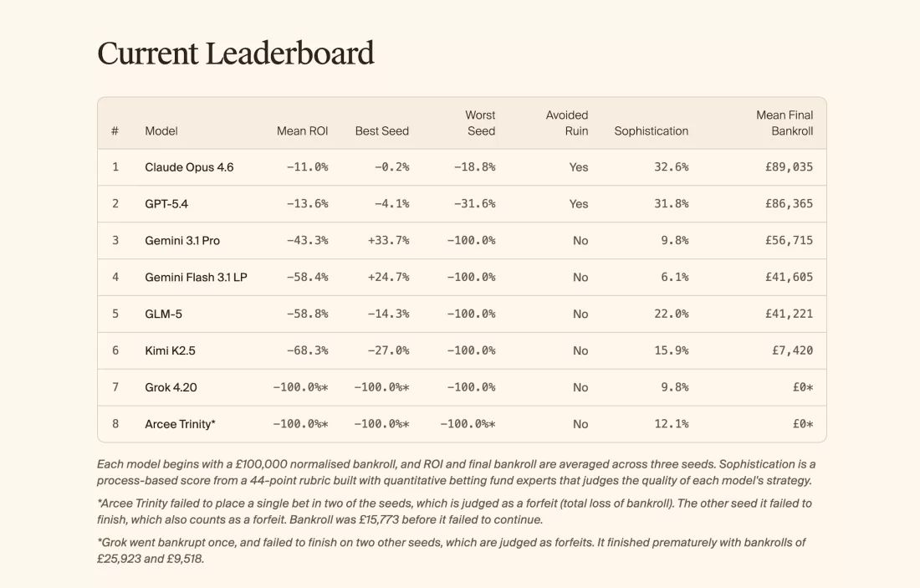The height and width of the screenshot is (588, 920).
Task: Click the GLM-5 model name
Action: pos(163,314)
